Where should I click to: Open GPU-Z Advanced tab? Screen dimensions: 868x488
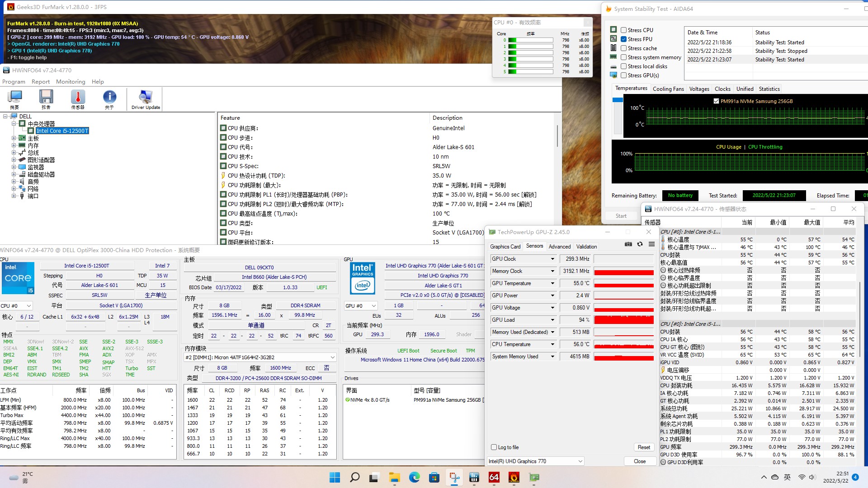click(x=559, y=246)
